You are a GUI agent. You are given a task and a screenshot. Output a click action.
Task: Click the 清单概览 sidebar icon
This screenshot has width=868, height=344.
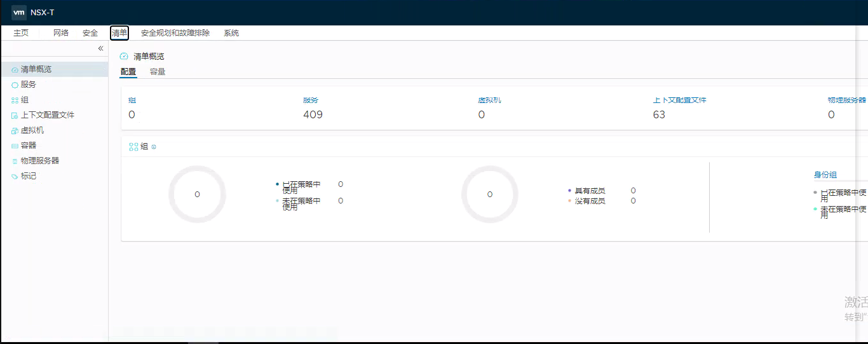pyautogui.click(x=15, y=70)
